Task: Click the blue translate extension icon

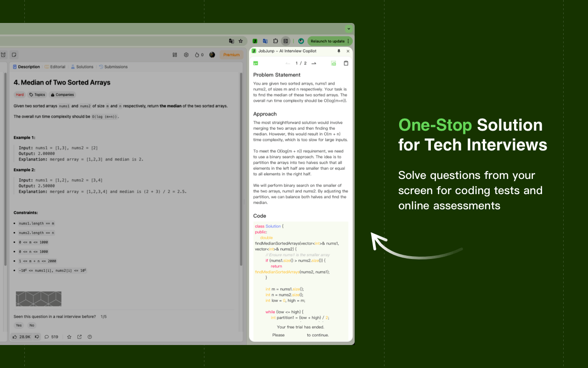Action: [265, 41]
